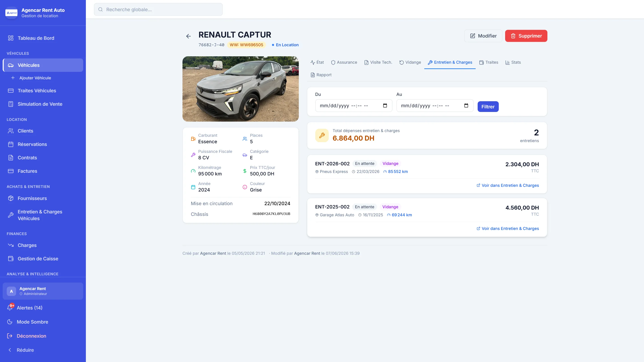Select the Vidange tab

410,63
